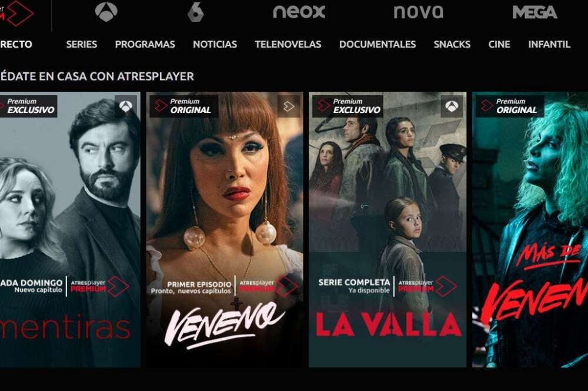Viewport: 588px width, 391px height.
Task: Open the La Valla series poster
Action: point(387,229)
